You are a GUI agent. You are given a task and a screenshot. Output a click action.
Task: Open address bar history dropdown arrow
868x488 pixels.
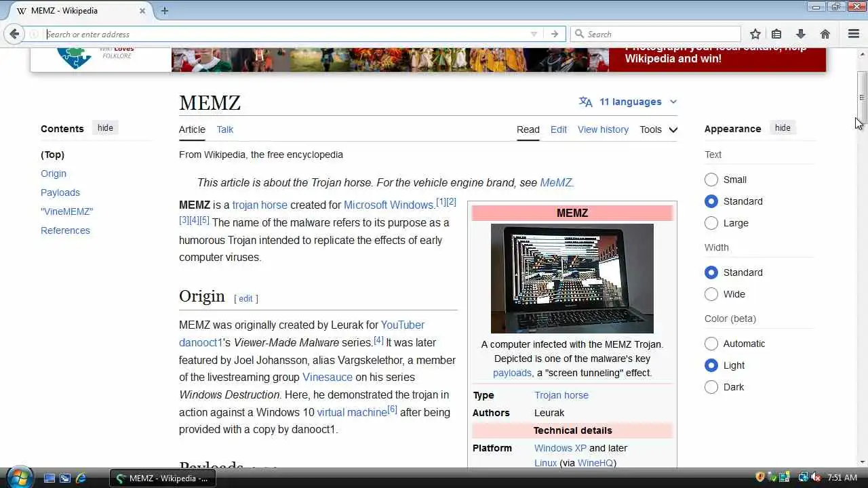pyautogui.click(x=534, y=34)
